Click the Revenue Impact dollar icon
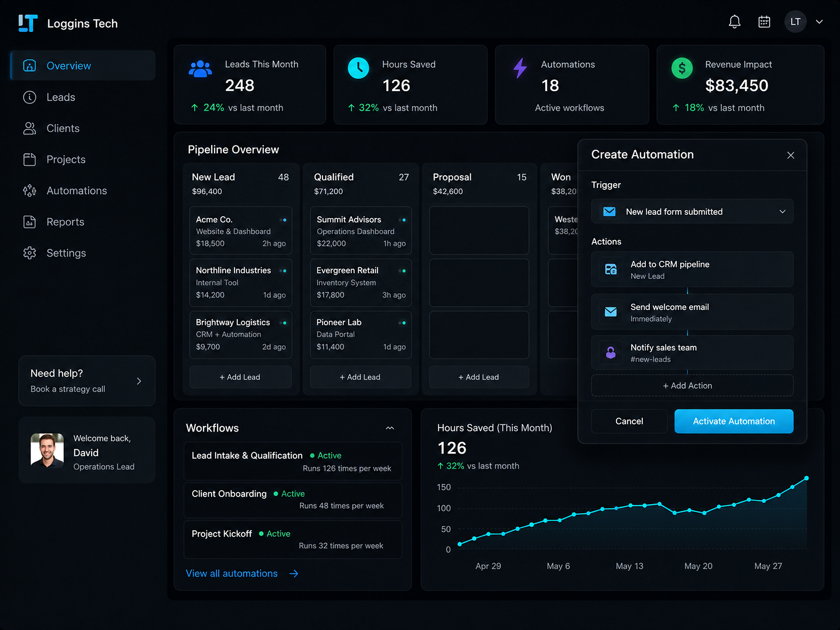 tap(682, 68)
